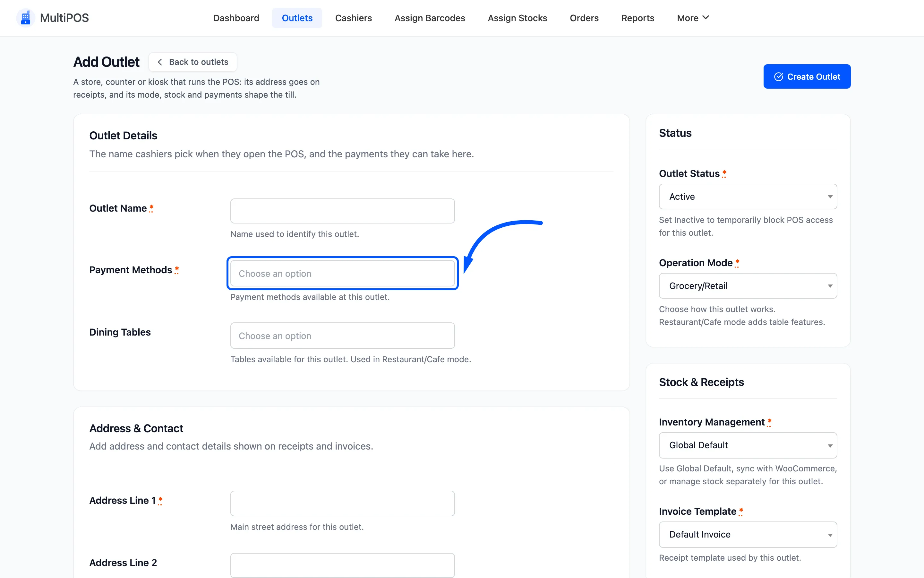Click the Outlet Details section heading
The image size is (924, 578).
(123, 136)
